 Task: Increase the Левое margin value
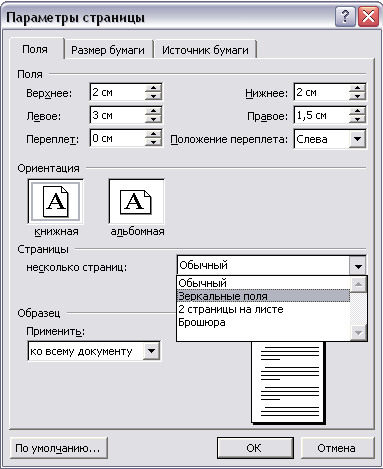pos(153,111)
